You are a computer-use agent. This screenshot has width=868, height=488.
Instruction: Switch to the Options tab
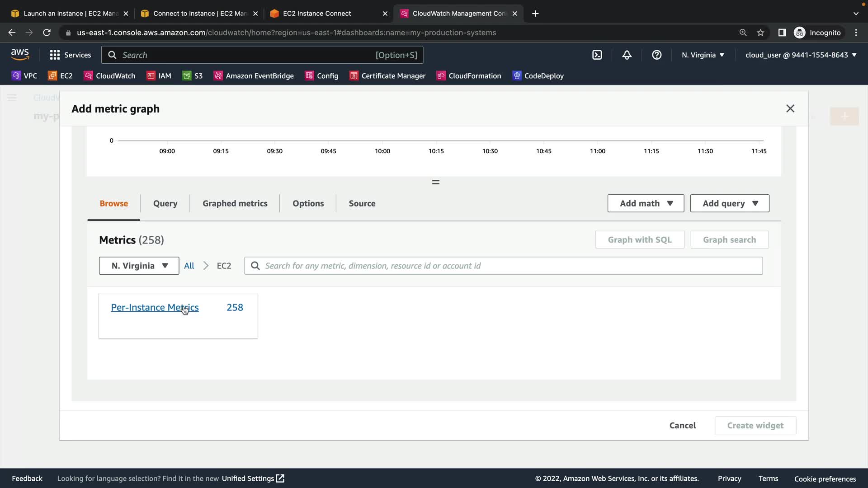point(308,203)
